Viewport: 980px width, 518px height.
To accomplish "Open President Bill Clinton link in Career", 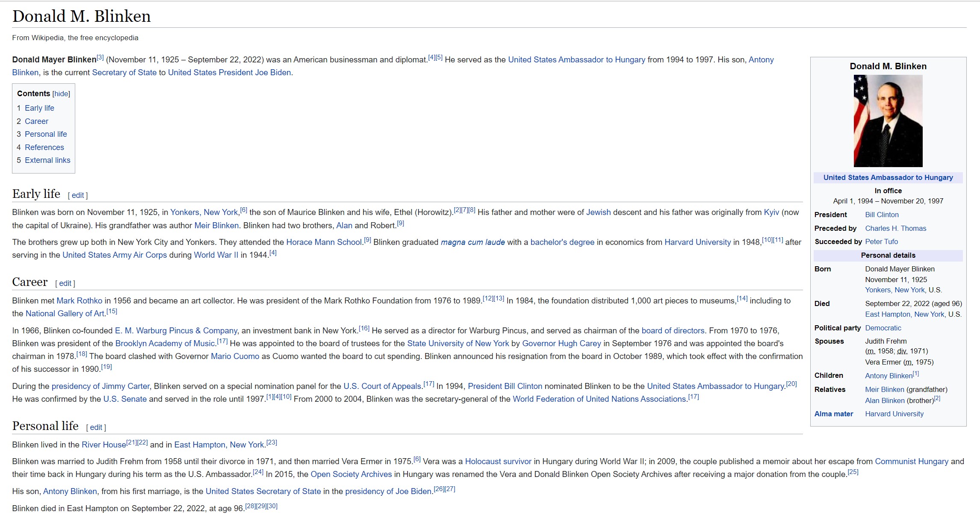I will click(505, 386).
